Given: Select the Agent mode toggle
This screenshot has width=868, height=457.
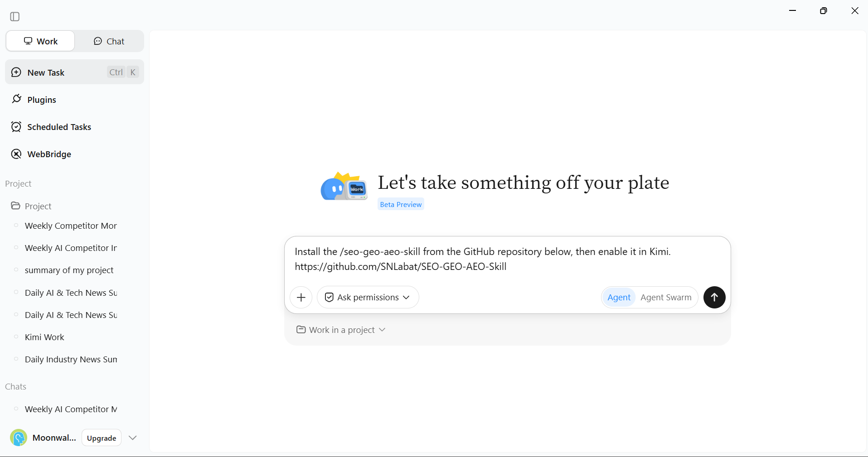Looking at the screenshot, I should coord(619,297).
